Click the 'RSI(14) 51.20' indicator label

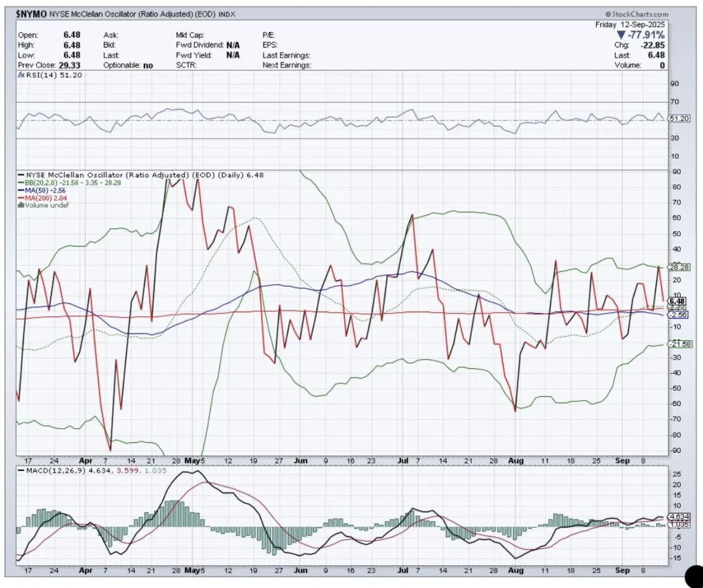pos(53,75)
